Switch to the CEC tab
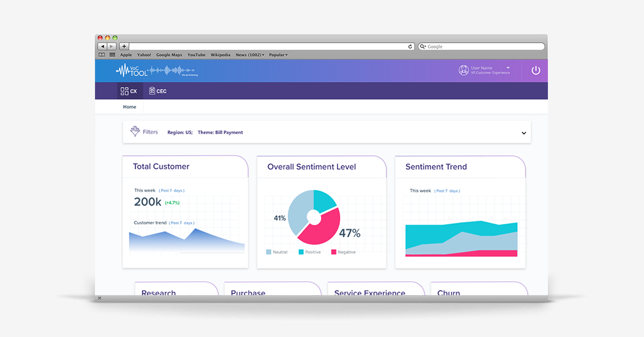 (158, 91)
